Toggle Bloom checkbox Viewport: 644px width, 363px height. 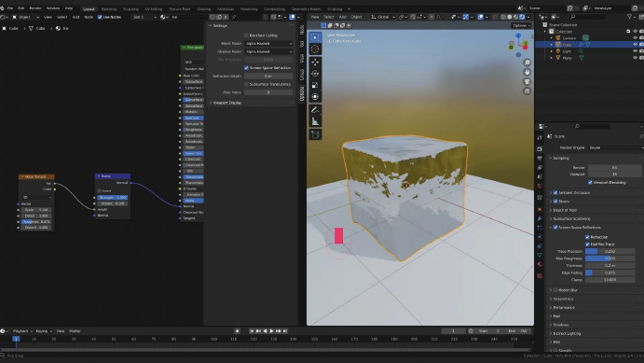click(x=555, y=201)
